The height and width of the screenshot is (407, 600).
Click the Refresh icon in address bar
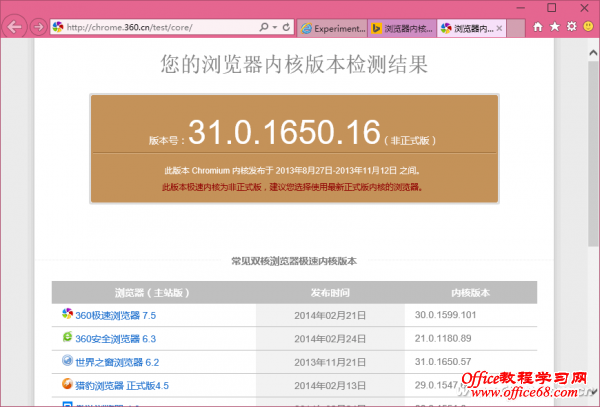pos(286,27)
